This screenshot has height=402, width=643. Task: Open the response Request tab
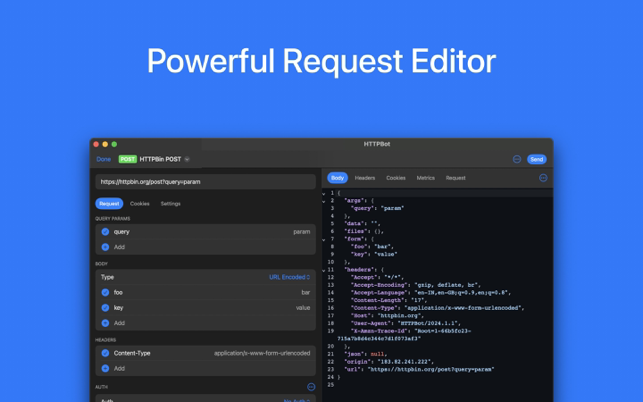click(456, 178)
